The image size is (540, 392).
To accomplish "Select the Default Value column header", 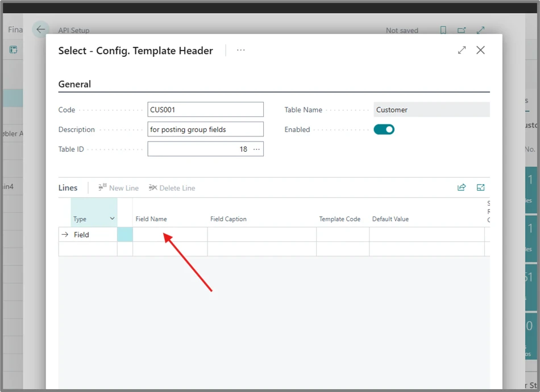I will tap(390, 219).
